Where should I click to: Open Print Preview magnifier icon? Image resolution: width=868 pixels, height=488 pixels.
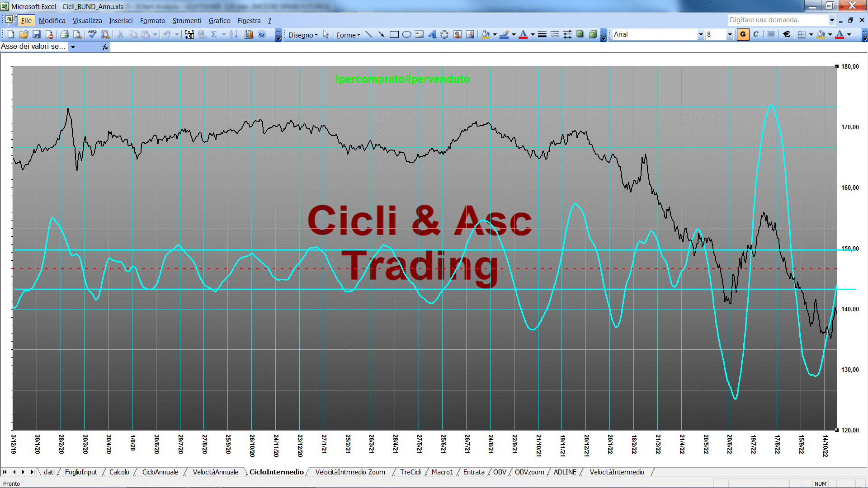77,34
